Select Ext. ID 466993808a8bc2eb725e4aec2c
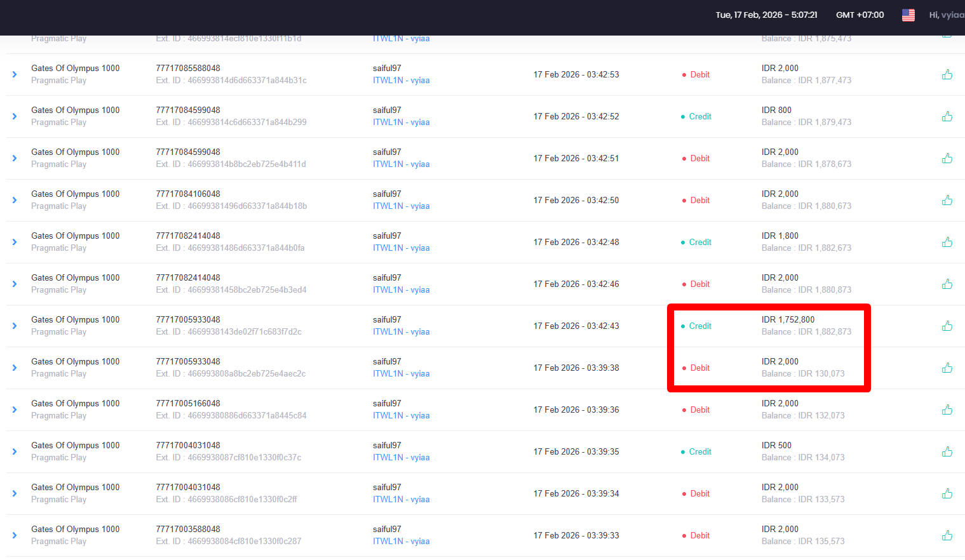965x560 pixels. (x=231, y=374)
